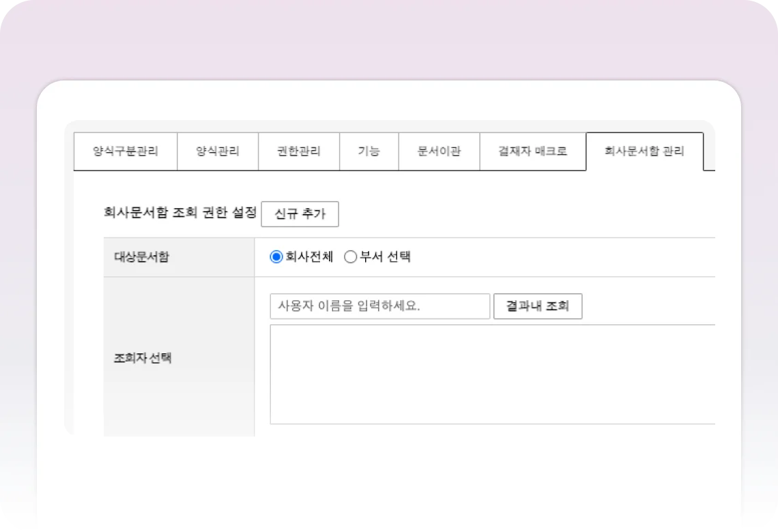Click the 부서 선택 radio label text
Viewport: 778px width, 532px height.
[x=385, y=257]
